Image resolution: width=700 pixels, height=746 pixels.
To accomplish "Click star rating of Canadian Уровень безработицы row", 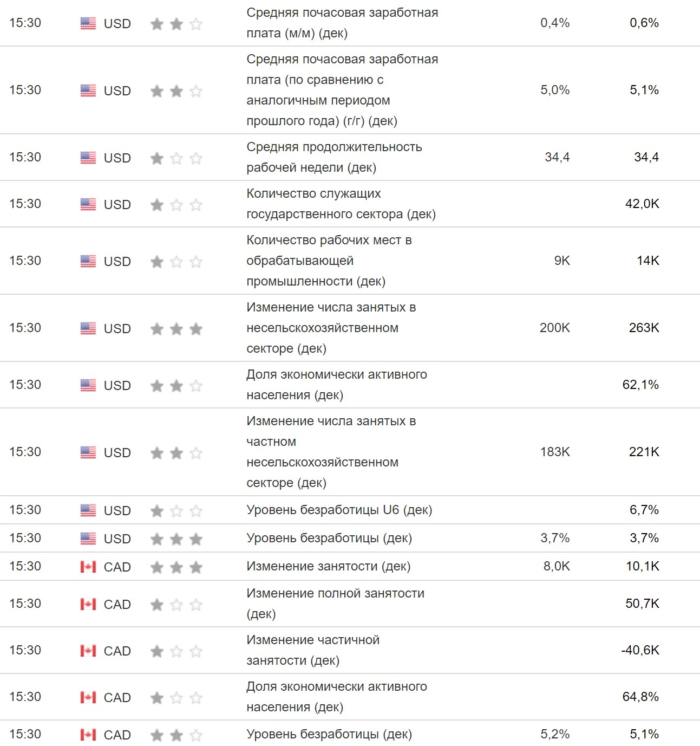I will (x=176, y=735).
